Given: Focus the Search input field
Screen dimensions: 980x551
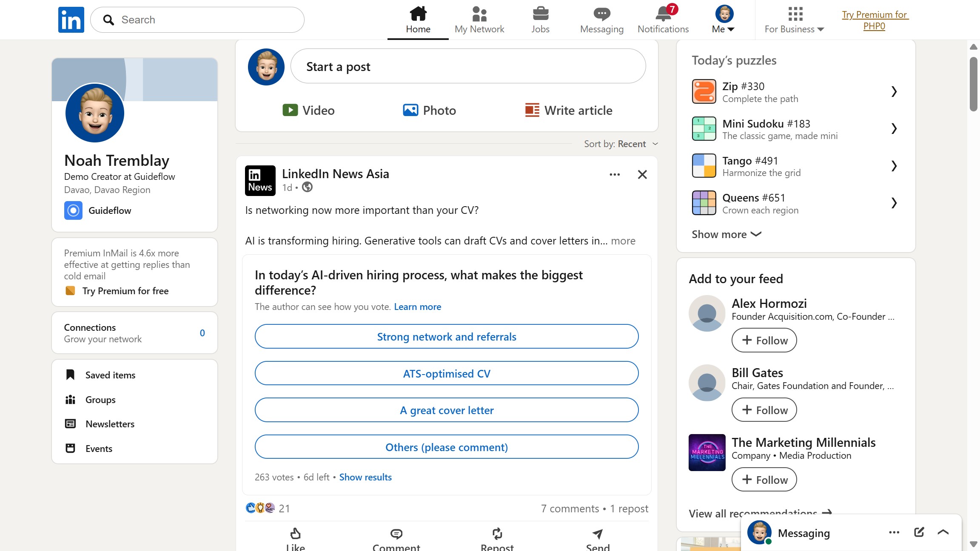Looking at the screenshot, I should tap(197, 20).
